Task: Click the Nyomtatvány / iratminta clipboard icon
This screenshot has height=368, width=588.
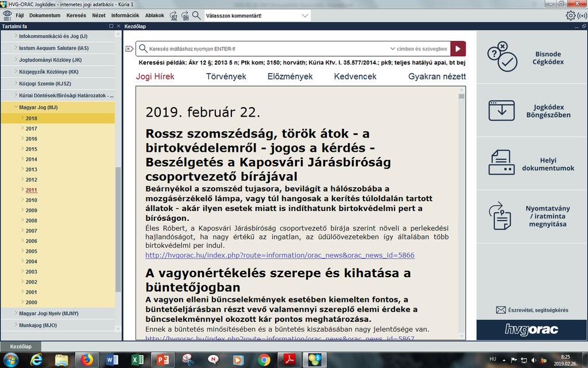Action: [500, 216]
